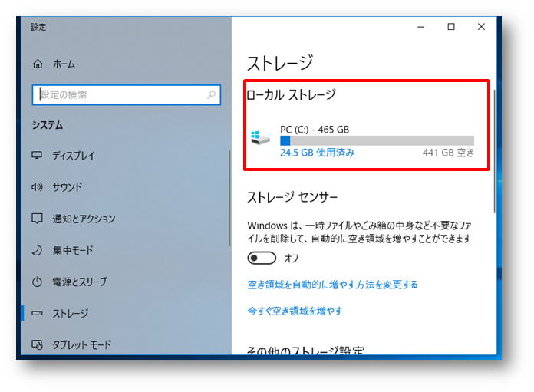Click the C: drive usage bar
The image size is (534, 392).
click(x=377, y=140)
